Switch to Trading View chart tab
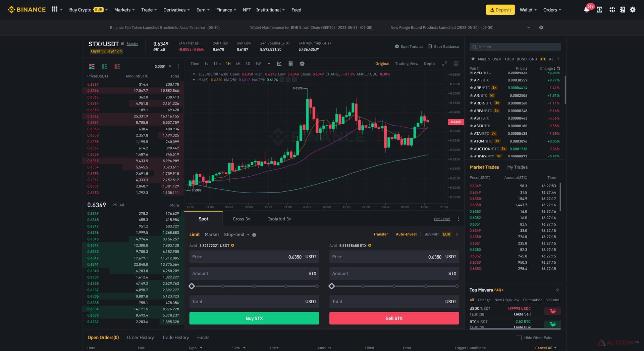 coord(407,63)
